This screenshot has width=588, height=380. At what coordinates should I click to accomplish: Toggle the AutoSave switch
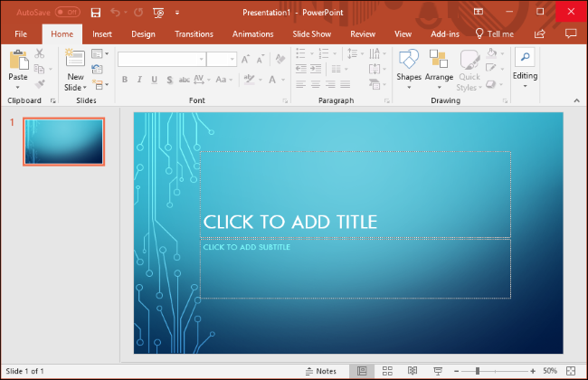pos(67,12)
